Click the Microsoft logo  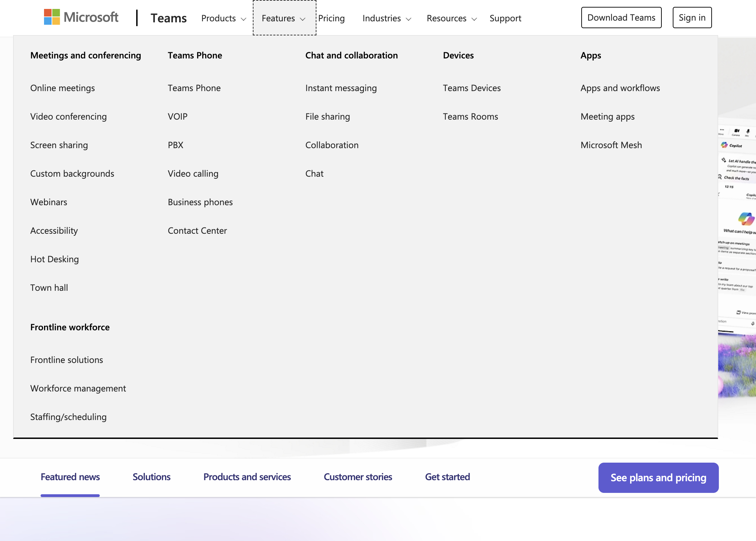click(81, 17)
